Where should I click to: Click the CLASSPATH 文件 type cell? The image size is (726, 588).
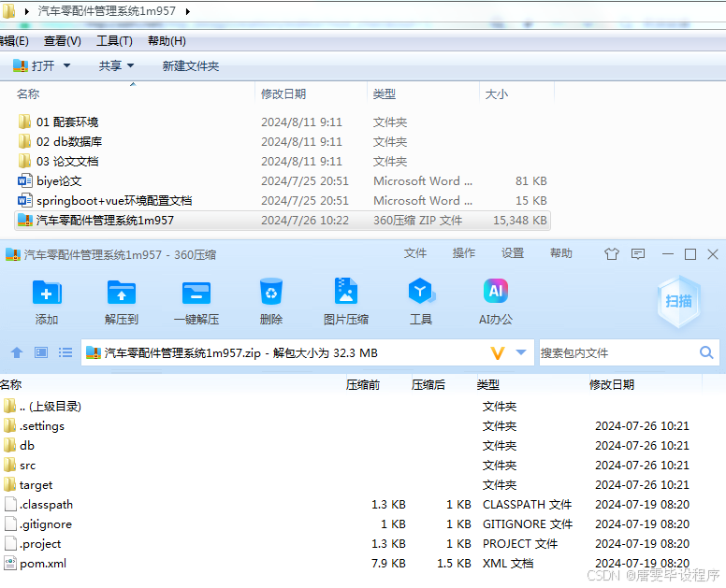(527, 504)
